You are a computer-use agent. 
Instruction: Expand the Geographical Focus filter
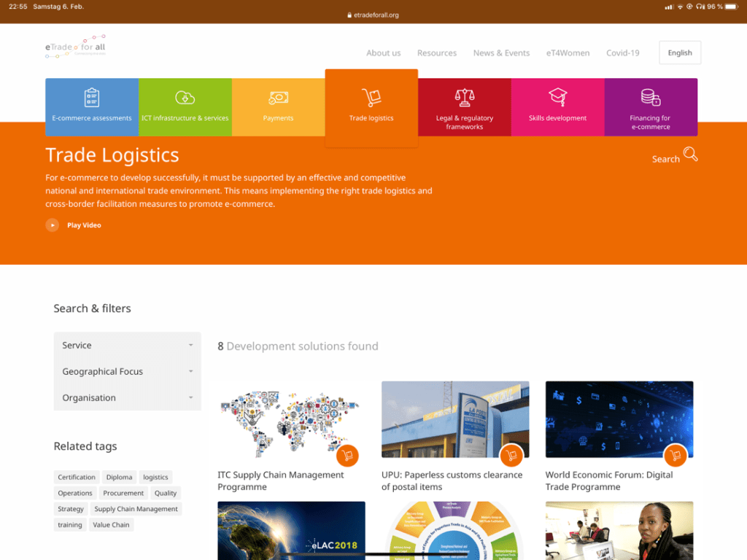[x=127, y=372]
